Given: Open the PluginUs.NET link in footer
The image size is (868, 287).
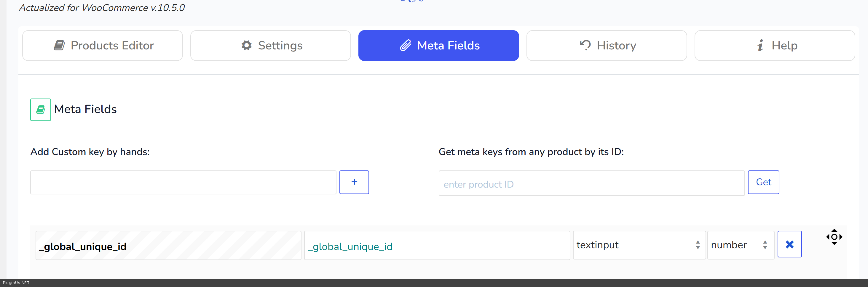Looking at the screenshot, I should [16, 283].
